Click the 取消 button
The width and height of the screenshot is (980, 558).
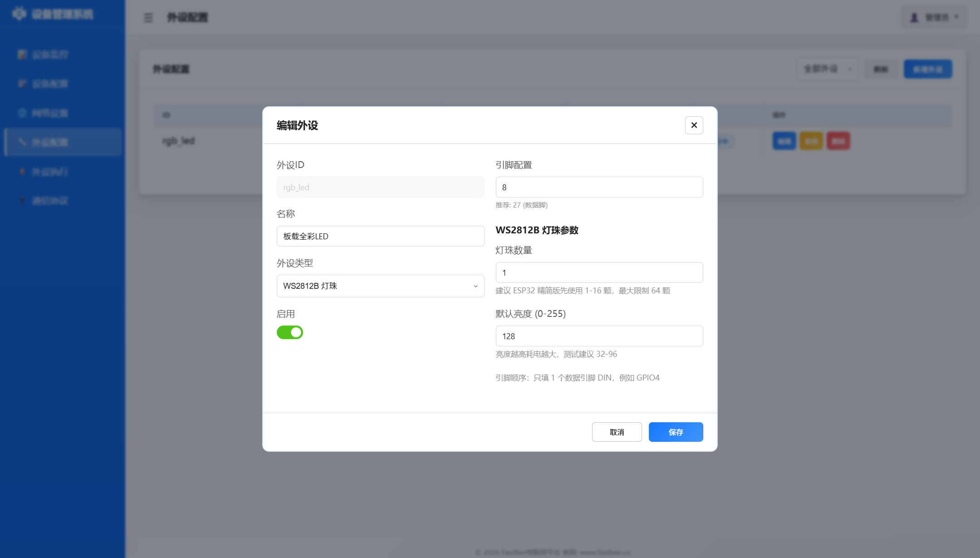coord(617,432)
